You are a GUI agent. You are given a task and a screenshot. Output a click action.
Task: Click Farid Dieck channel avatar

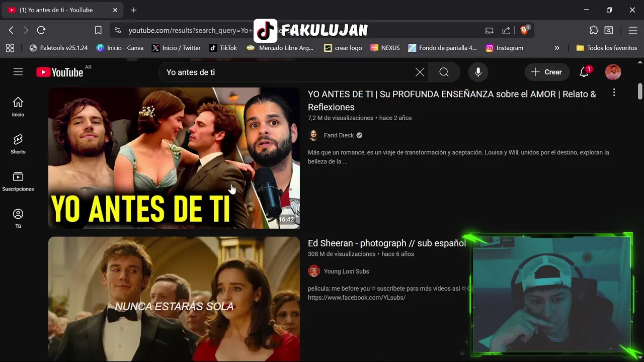click(x=313, y=135)
